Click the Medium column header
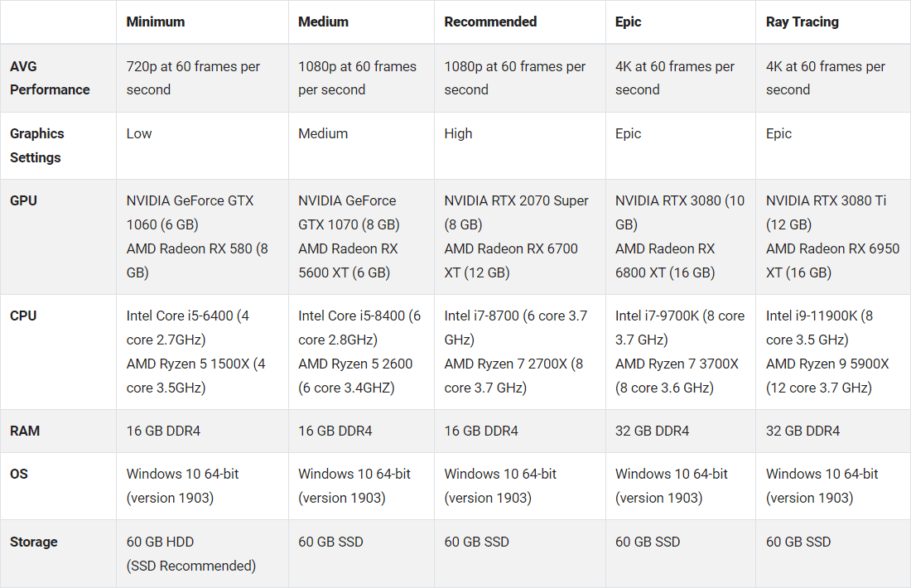 pos(322,22)
